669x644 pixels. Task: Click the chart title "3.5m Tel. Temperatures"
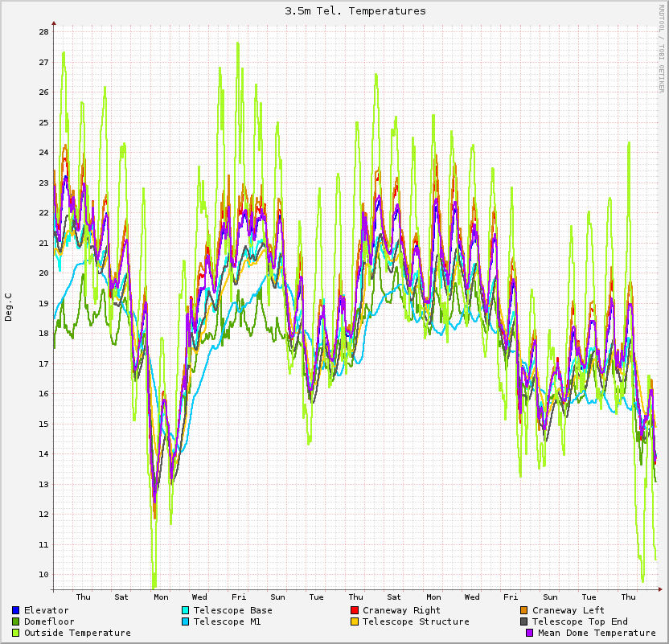(x=355, y=11)
